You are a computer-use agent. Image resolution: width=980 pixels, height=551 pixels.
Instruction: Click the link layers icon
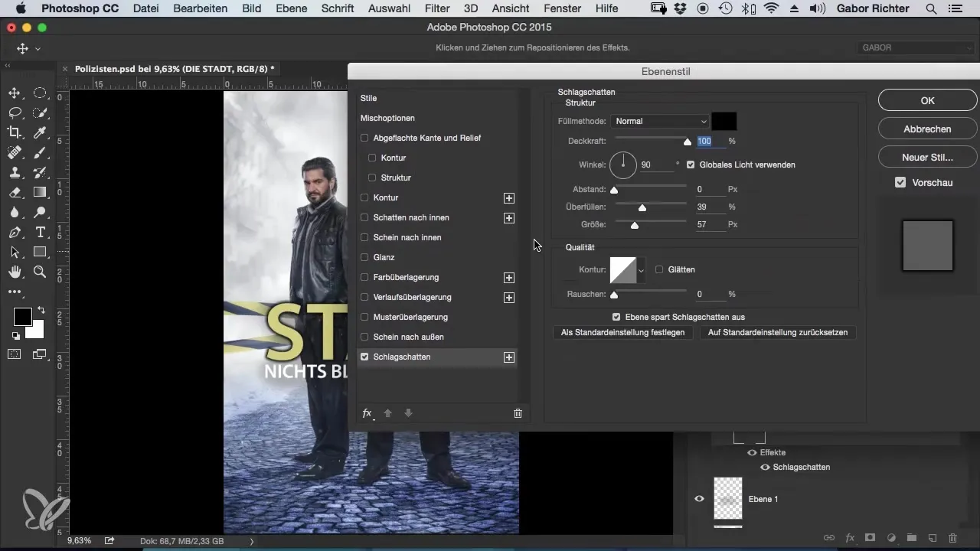pyautogui.click(x=829, y=538)
